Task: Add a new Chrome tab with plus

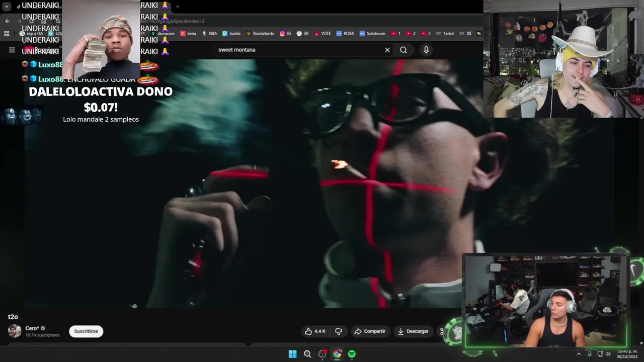Action: click(178, 7)
